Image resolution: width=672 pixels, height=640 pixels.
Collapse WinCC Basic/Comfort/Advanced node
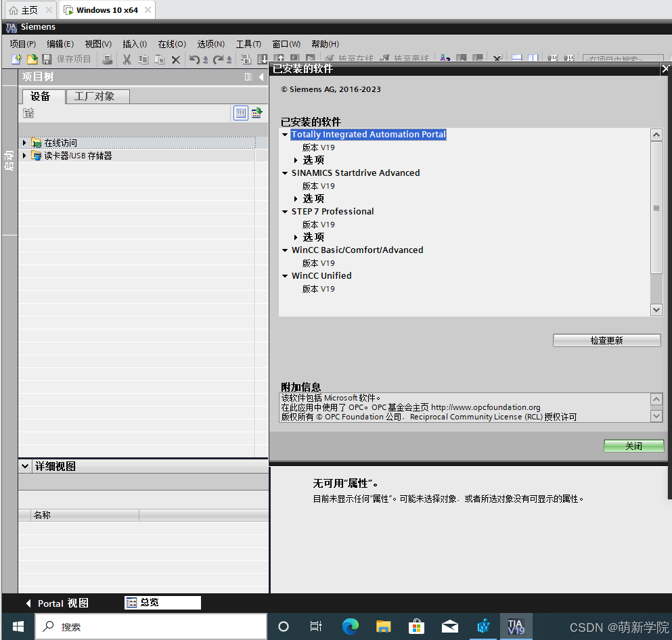click(x=285, y=250)
